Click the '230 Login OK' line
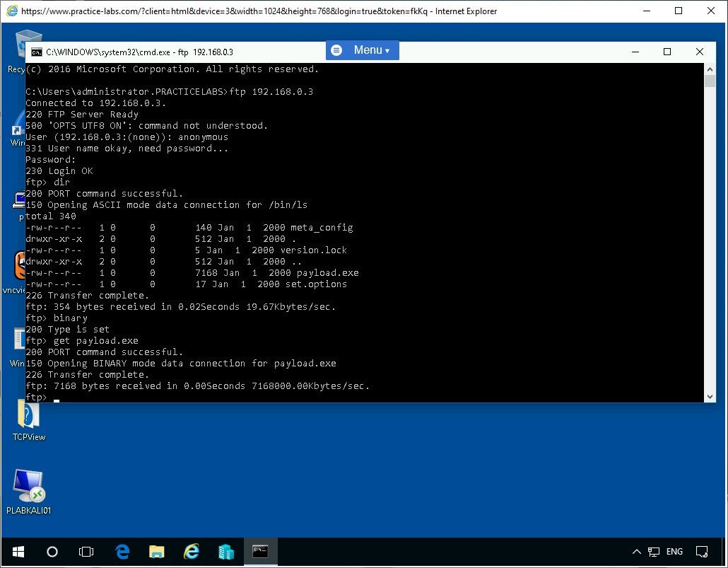The image size is (728, 568). 59,171
